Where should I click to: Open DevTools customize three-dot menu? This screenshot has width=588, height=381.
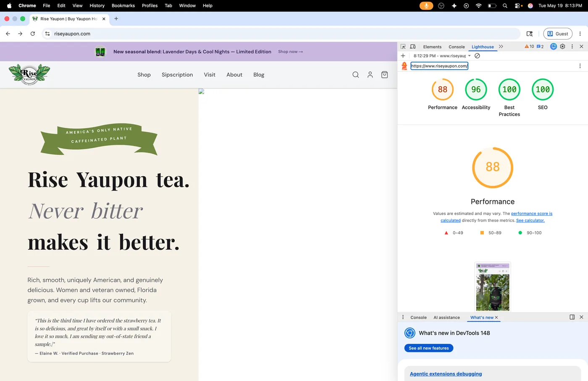(572, 47)
